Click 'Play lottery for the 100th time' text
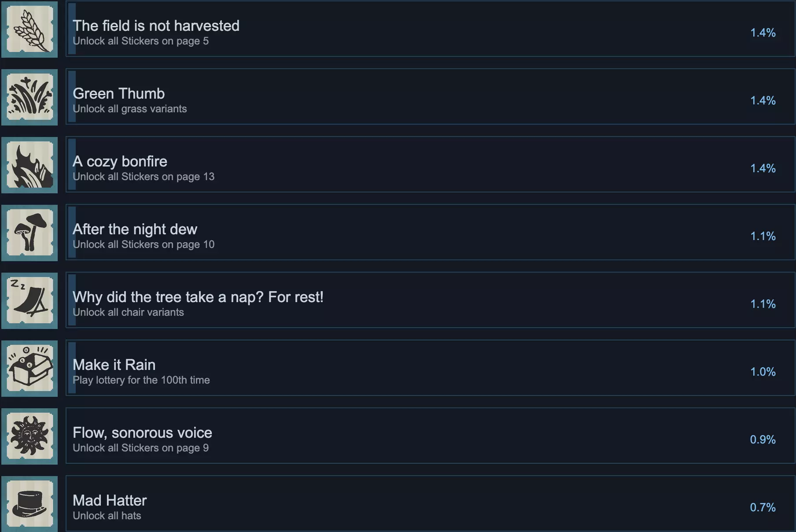The width and height of the screenshot is (796, 532). [141, 380]
